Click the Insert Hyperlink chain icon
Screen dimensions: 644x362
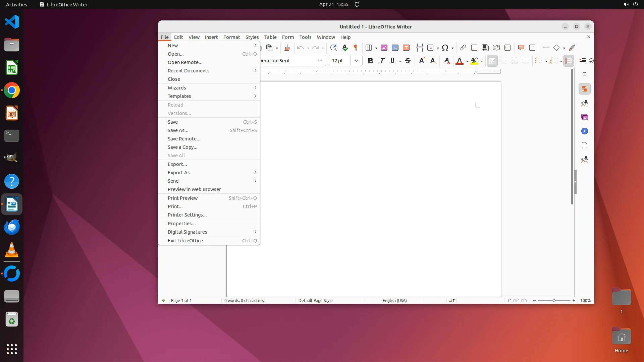click(x=463, y=48)
